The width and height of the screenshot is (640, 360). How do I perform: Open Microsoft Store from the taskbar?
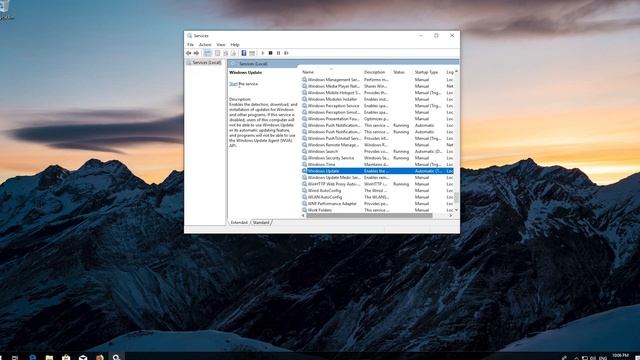tap(66, 357)
